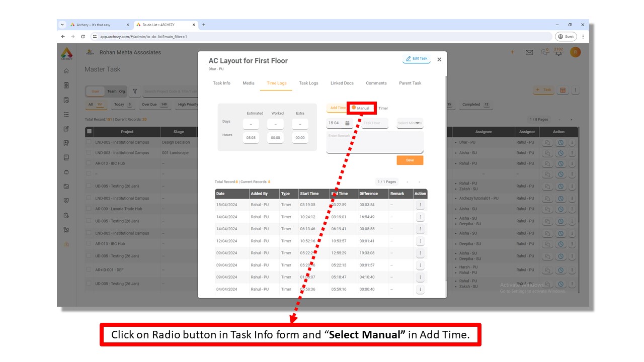
Task: Open the R user avatar menu
Action: [575, 52]
